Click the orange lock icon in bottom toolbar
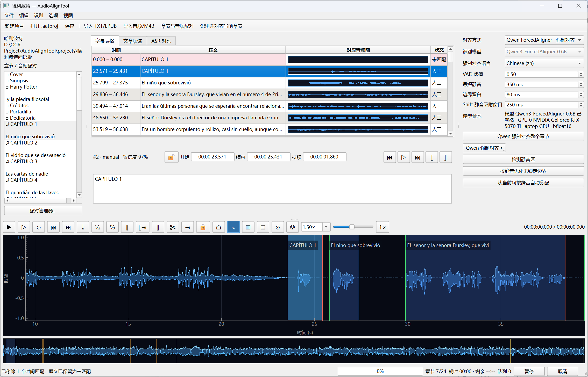The width and height of the screenshot is (588, 377). (203, 227)
